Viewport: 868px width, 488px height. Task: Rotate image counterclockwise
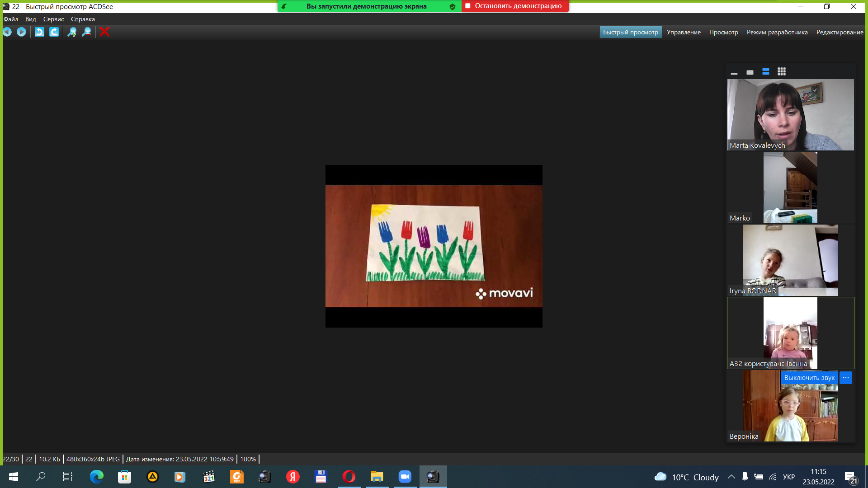click(x=39, y=32)
